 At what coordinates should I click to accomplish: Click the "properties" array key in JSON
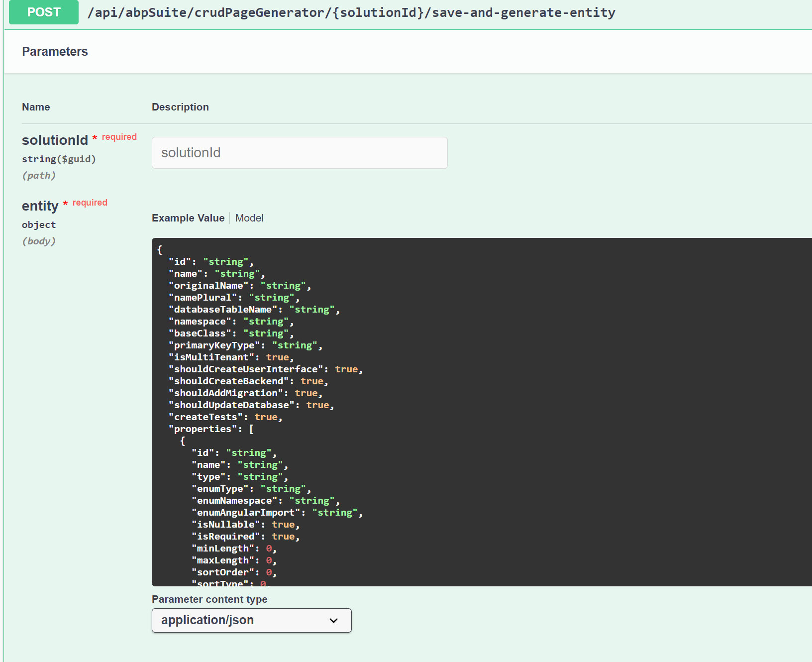pos(203,429)
